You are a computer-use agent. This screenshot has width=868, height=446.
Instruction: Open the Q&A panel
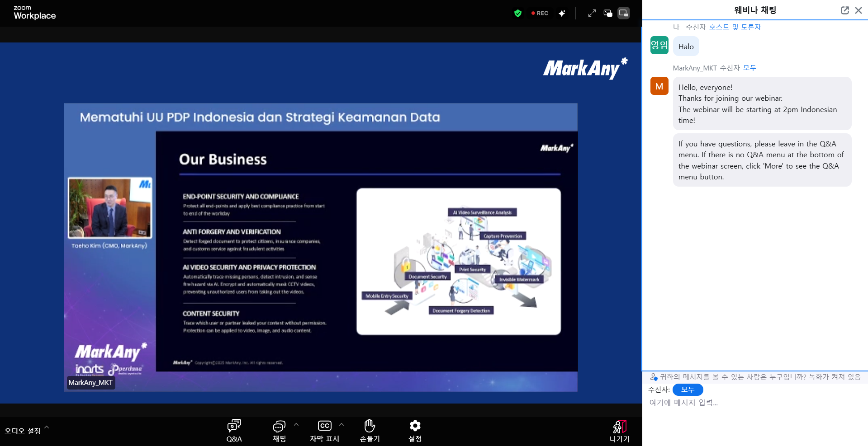click(x=234, y=431)
